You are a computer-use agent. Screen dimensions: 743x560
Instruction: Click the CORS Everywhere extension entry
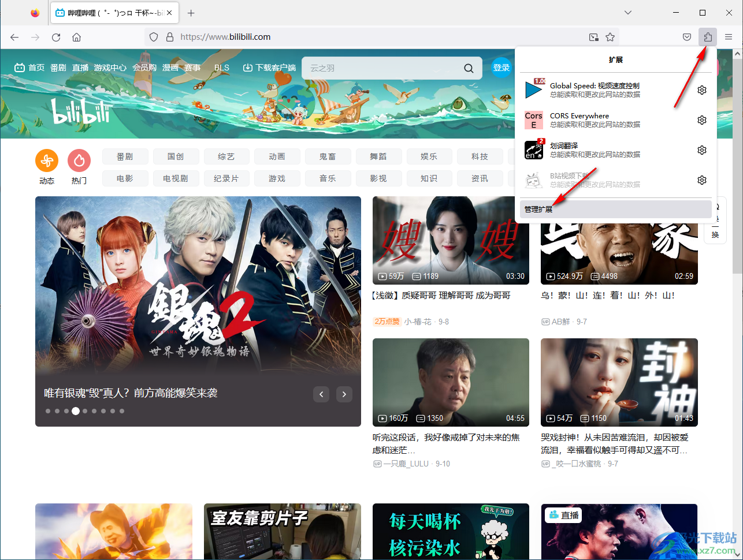[604, 120]
